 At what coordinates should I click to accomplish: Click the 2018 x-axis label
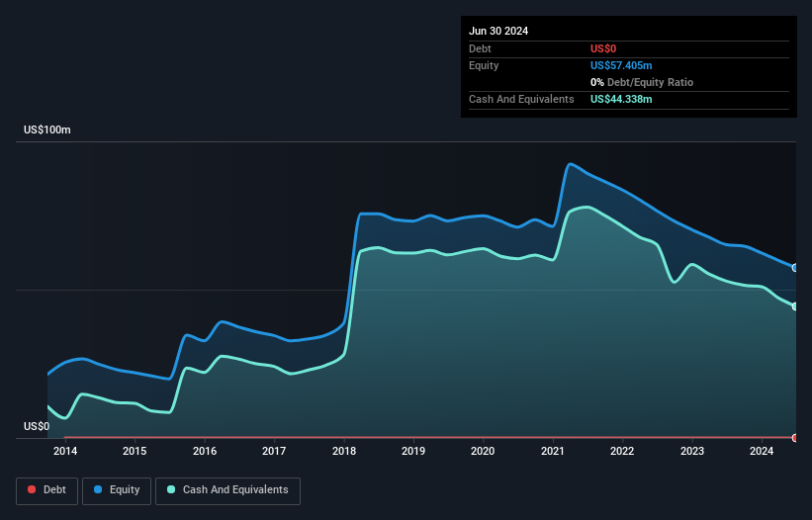click(344, 451)
